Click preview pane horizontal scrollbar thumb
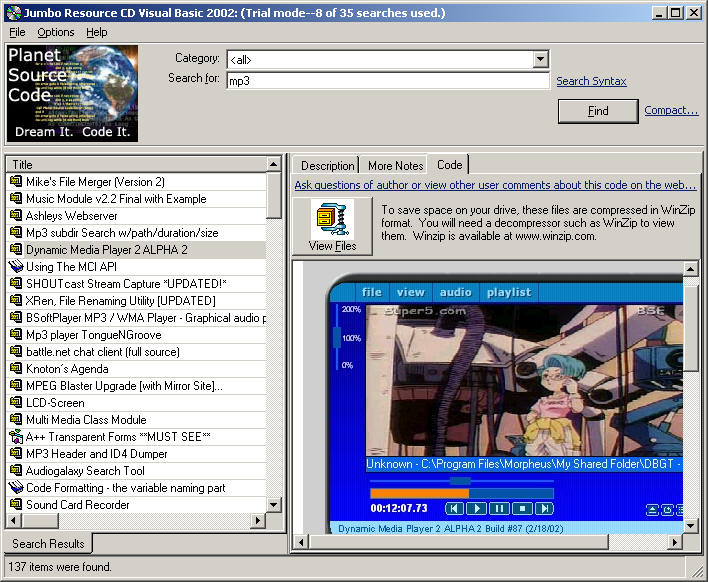The image size is (708, 582). (x=459, y=541)
